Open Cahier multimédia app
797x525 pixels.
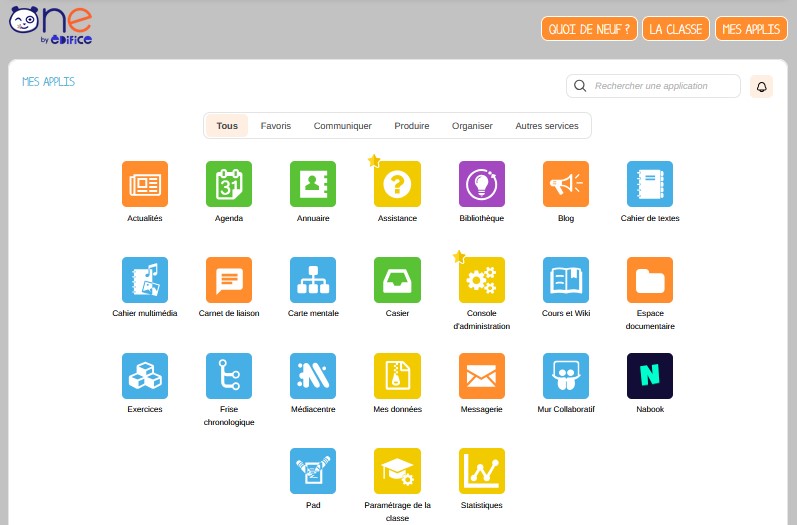tap(145, 280)
